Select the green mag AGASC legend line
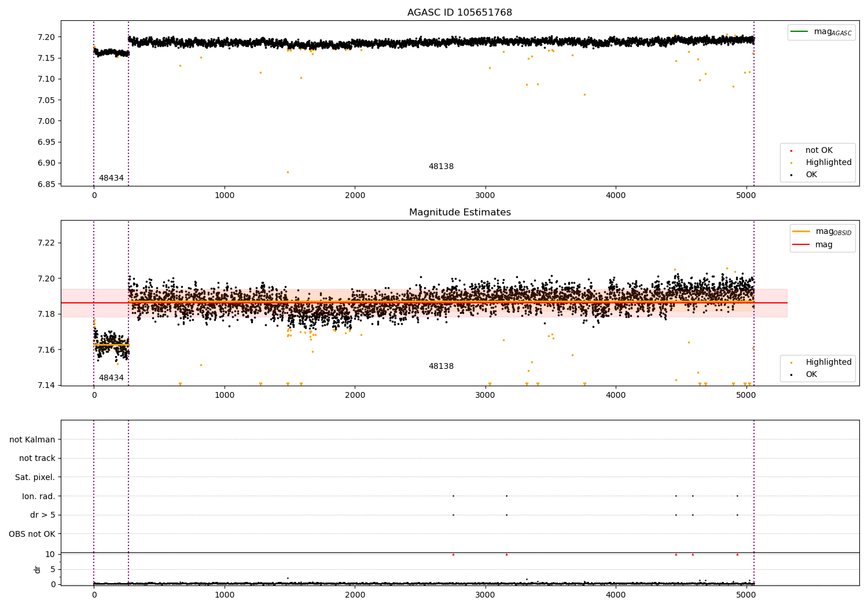 (x=800, y=32)
